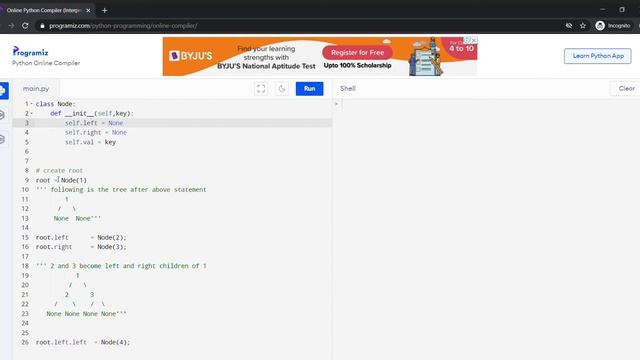Collapse class Node fold arrow on line 1
Screen dimensions: 640x360
click(31, 104)
